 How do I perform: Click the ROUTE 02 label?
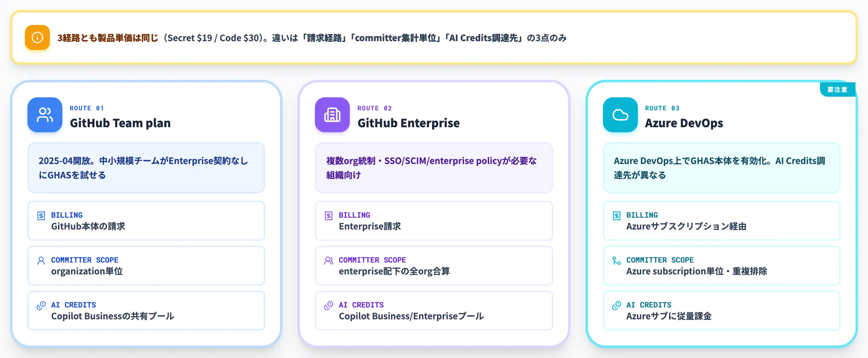[375, 108]
